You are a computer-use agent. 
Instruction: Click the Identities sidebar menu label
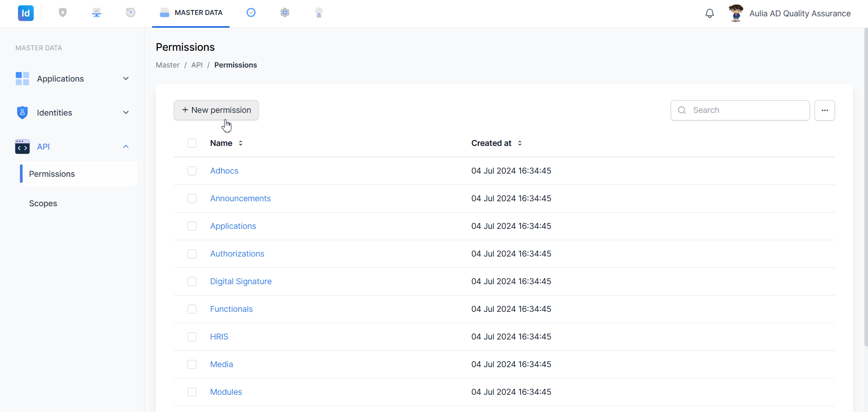coord(54,113)
